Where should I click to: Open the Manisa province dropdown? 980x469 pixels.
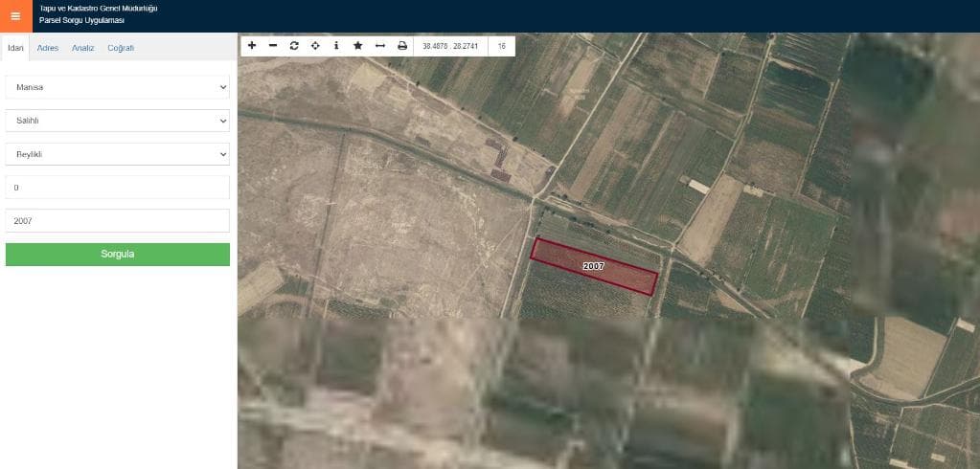pos(117,87)
